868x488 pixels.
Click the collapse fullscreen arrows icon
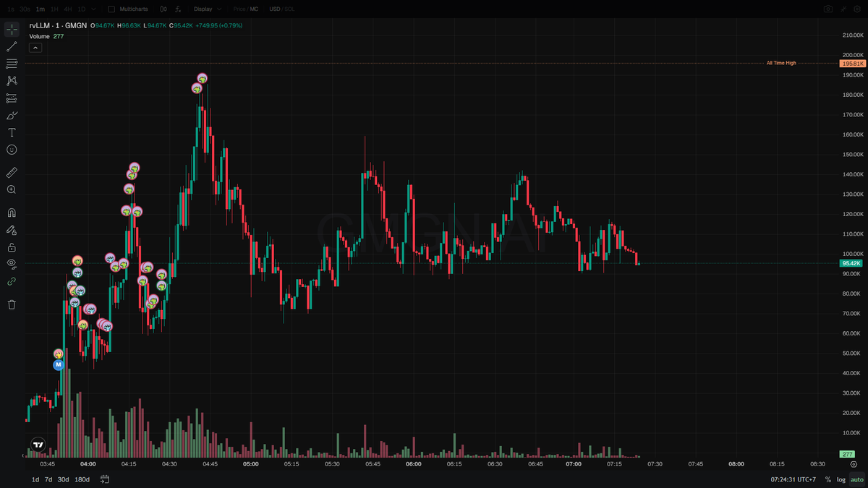(x=844, y=9)
